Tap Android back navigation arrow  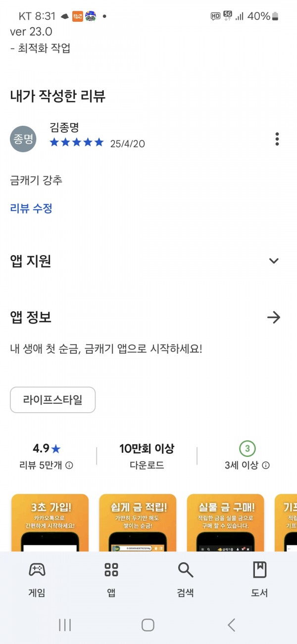point(231,625)
